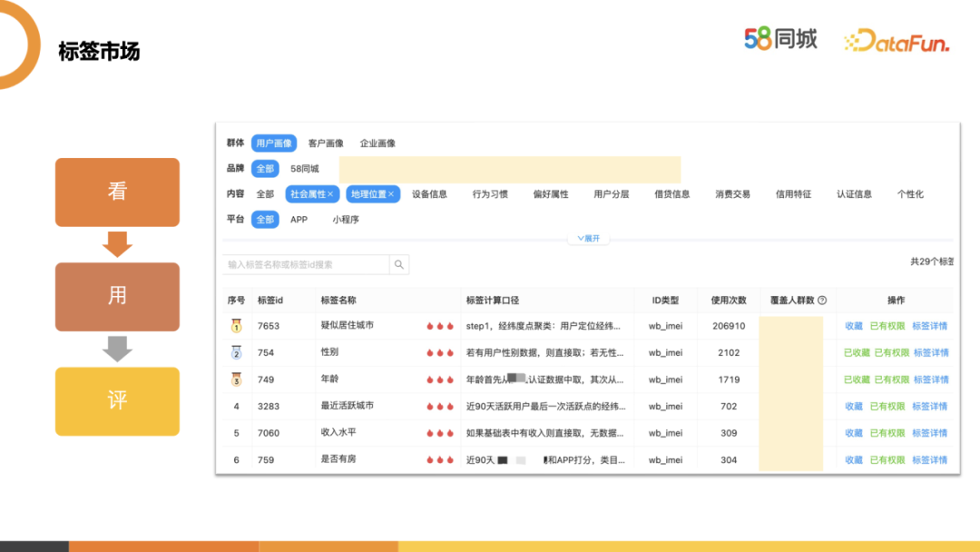This screenshot has width=980, height=552.
Task: Remove the 地理位置 filter via its × icon
Action: [391, 193]
